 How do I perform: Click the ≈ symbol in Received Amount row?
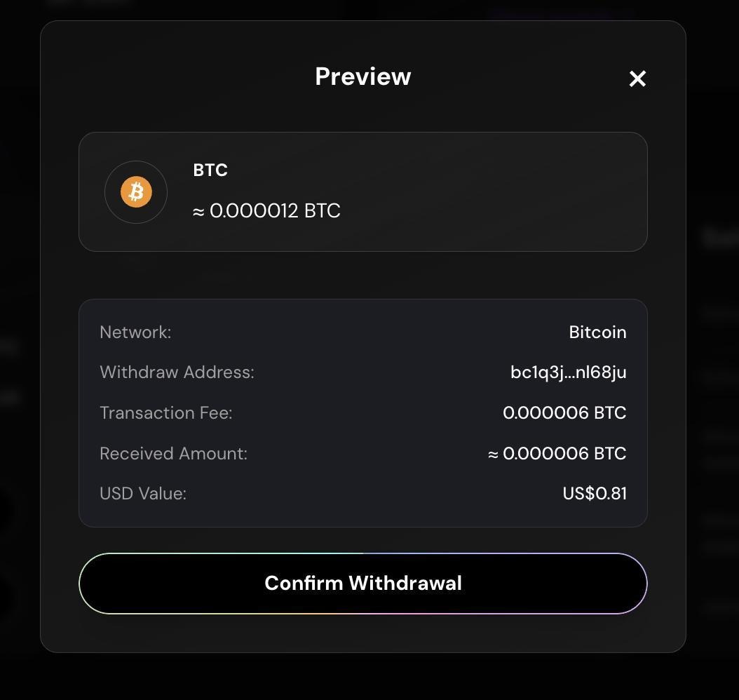494,454
